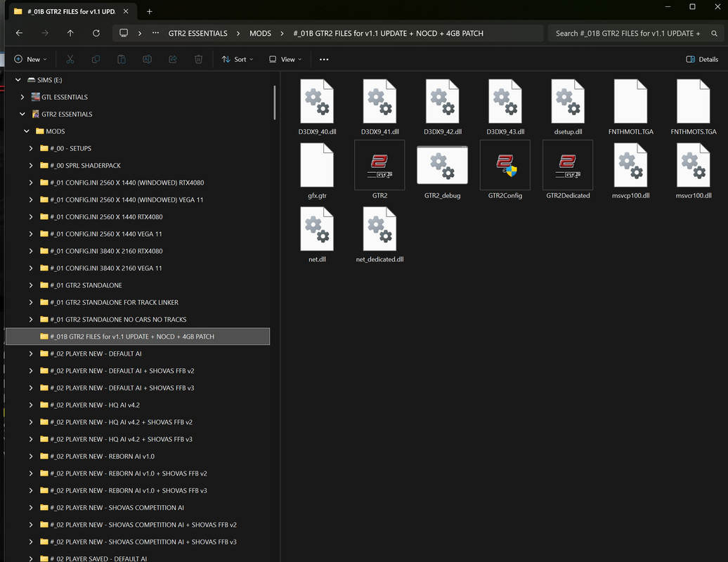Screen dimensions: 728x562
Task: Click the search magnifier icon
Action: tap(714, 34)
